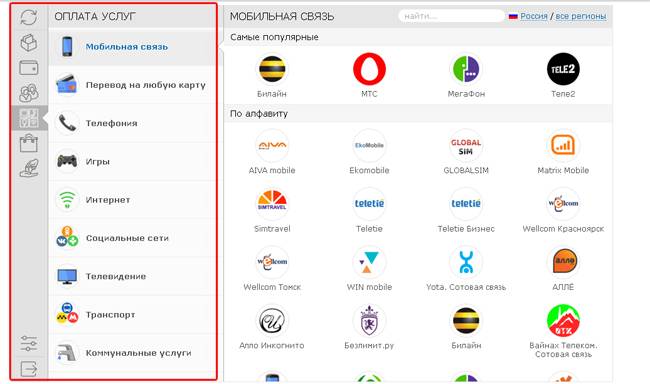The image size is (650, 384).
Task: Select АЛЛЕ operator
Action: pyautogui.click(x=563, y=269)
